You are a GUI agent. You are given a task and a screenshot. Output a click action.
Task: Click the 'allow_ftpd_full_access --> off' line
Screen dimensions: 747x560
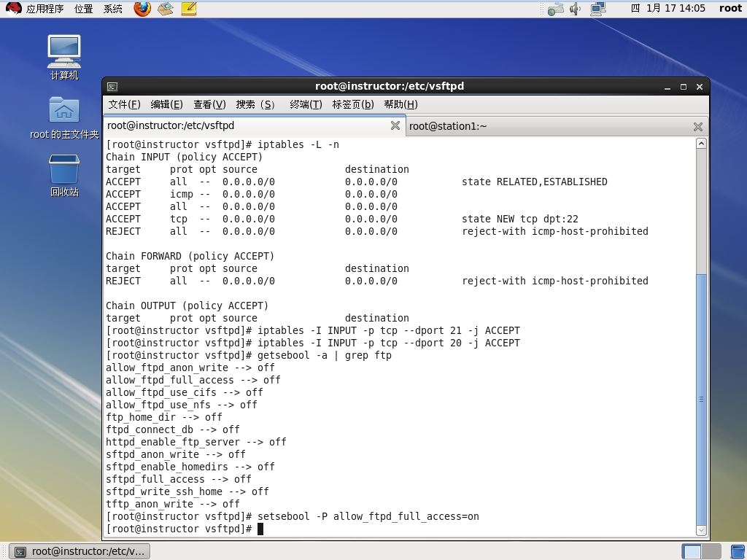tap(193, 380)
